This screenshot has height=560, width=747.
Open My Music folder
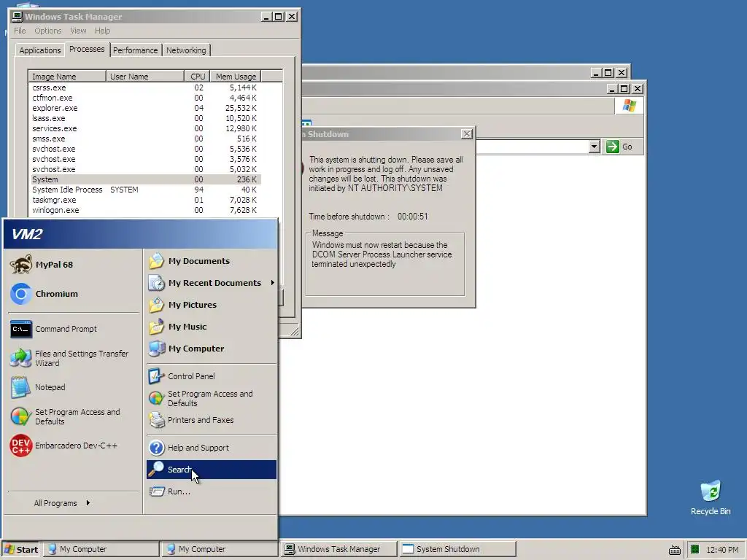click(212, 327)
